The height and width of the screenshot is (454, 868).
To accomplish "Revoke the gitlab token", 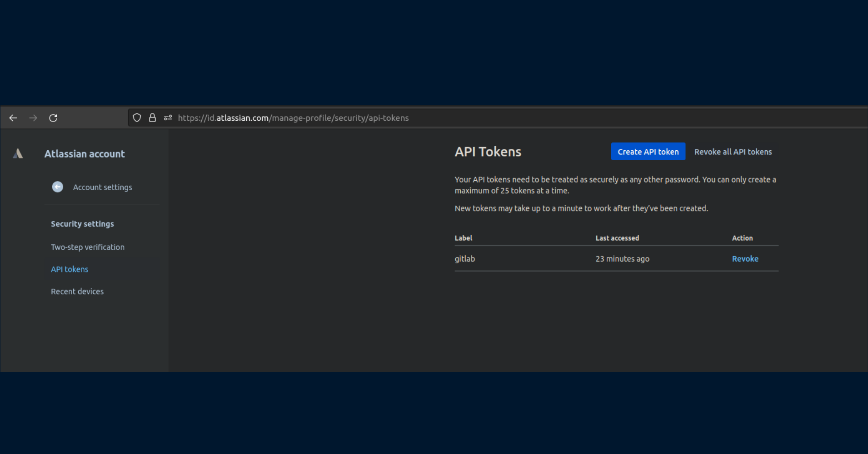I will click(745, 259).
